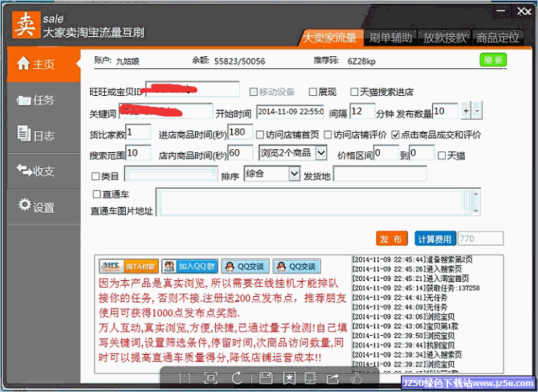Viewport: 538px width, 392px height.
Task: Open the 主页 home page in sidebar
Action: [x=43, y=64]
